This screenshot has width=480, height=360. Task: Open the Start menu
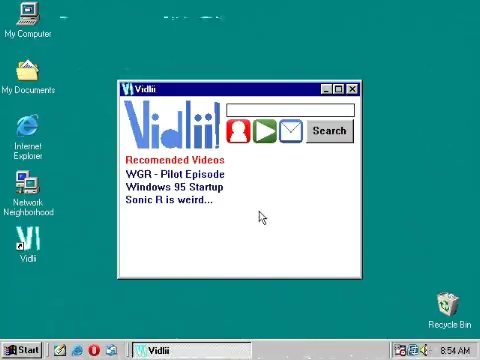(x=22, y=350)
